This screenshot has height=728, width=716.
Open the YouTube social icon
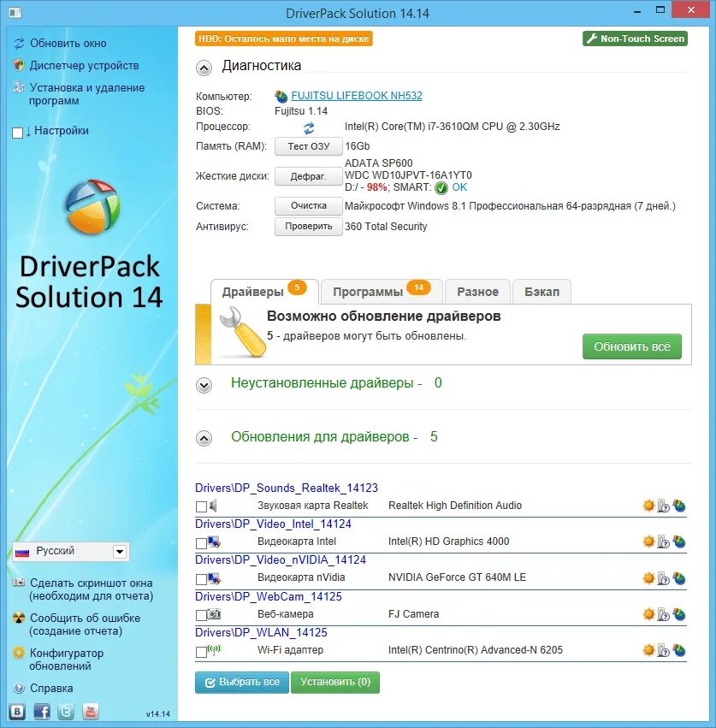91,711
